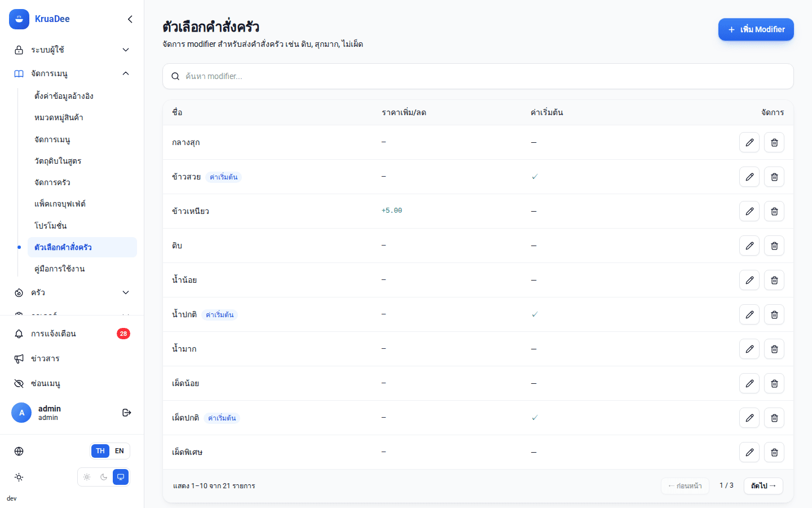The width and height of the screenshot is (812, 508).
Task: Select the dark theme moon option
Action: (104, 477)
